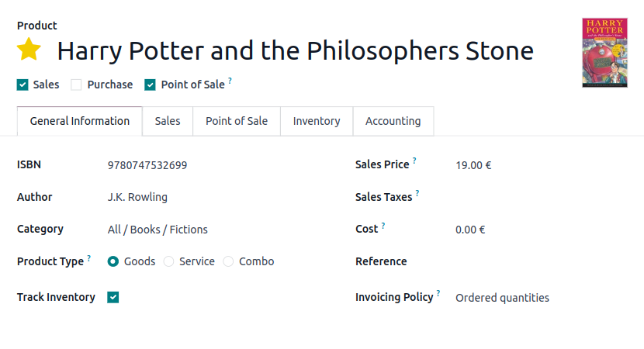Select the Service product type

click(x=169, y=261)
